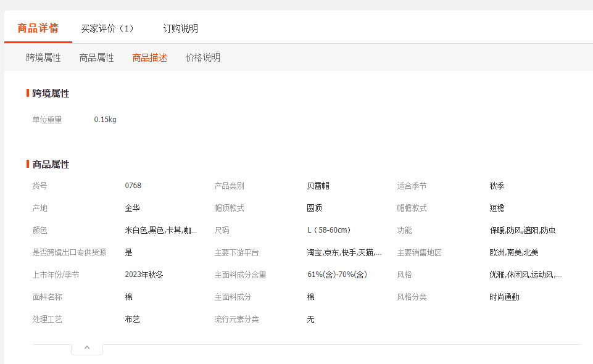Click function value 保暖,防风,遮阳,防虫
This screenshot has width=593, height=364.
[x=522, y=230]
